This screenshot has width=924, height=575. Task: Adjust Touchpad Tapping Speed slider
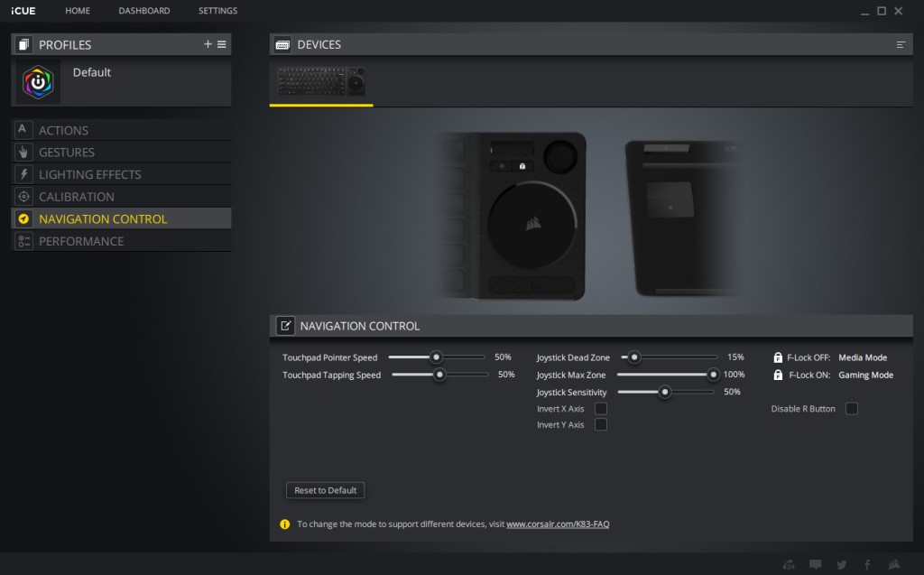[439, 375]
